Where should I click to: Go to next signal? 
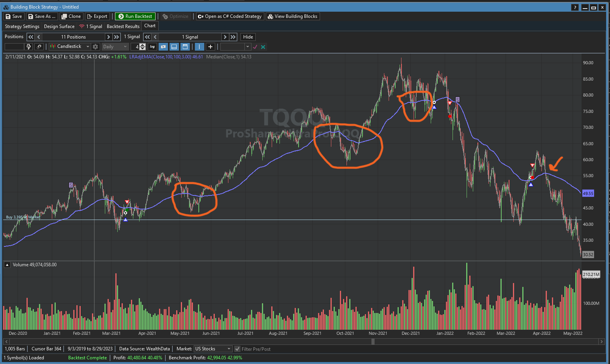coord(225,37)
